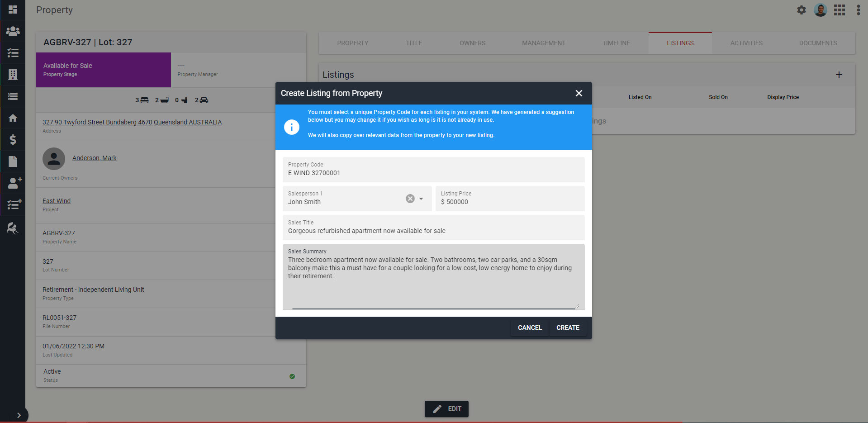The image size is (868, 423).
Task: Clear the Salesperson 1 selection
Action: (x=410, y=199)
